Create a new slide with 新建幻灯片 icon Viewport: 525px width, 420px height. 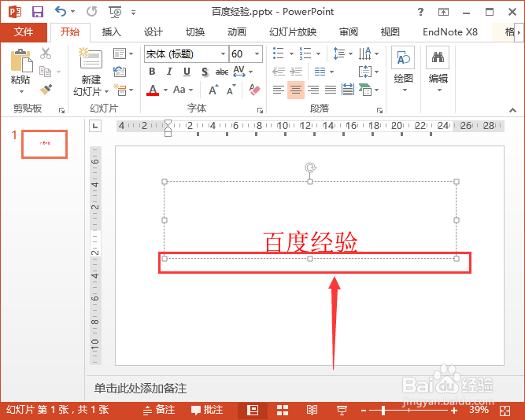[x=91, y=60]
